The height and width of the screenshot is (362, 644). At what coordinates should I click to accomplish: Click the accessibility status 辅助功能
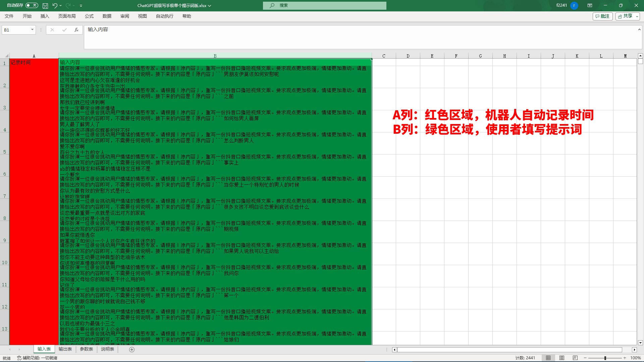[37, 358]
